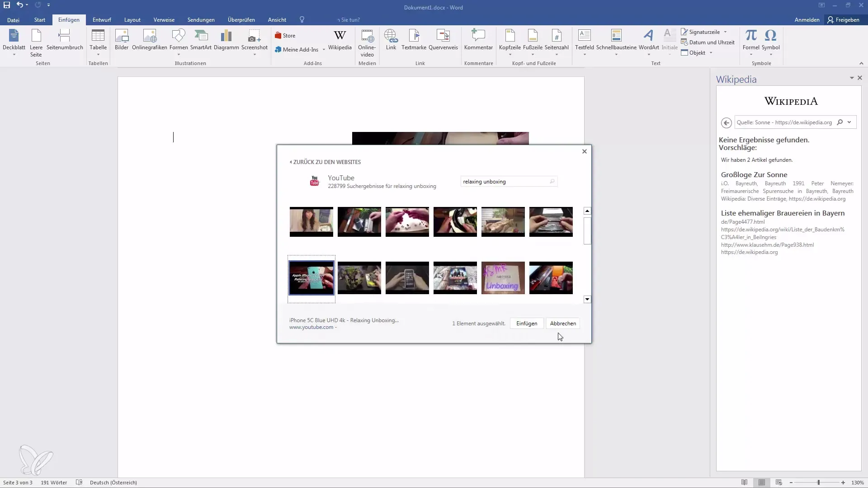Launch the Wikipedia add-in
The width and height of the screenshot is (868, 488).
click(340, 40)
